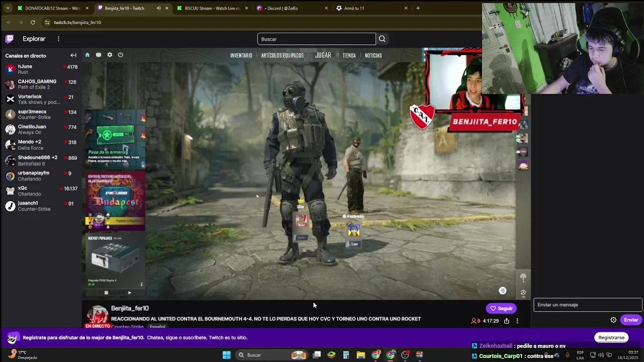This screenshot has width=644, height=362.
Task: Click the CS2 settings gear icon
Action: pyautogui.click(x=110, y=55)
